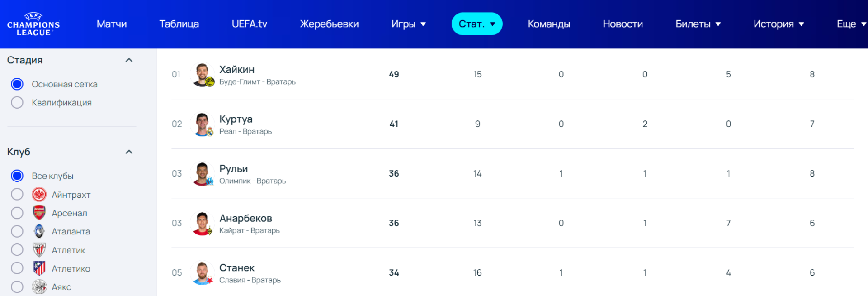Click the Eintracht (Айнтрахт) club crest

[x=39, y=195]
